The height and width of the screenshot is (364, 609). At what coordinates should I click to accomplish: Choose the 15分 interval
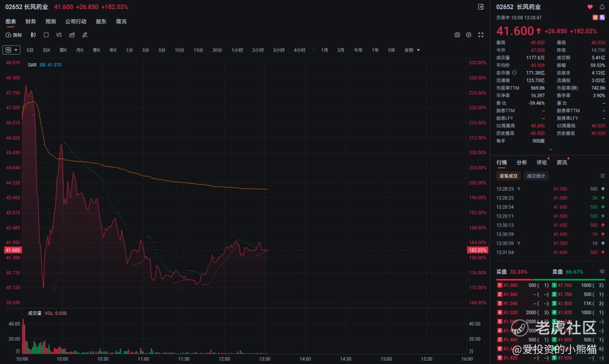pos(198,50)
